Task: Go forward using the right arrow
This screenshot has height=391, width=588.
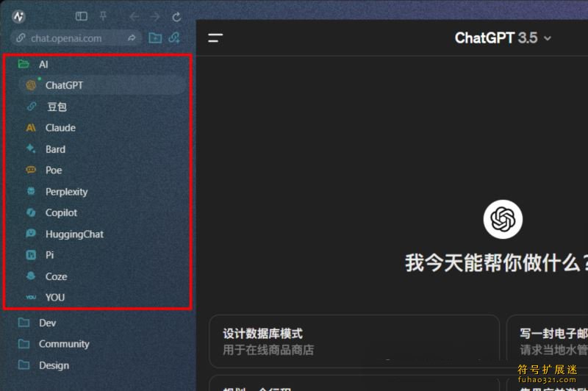Action: tap(155, 16)
